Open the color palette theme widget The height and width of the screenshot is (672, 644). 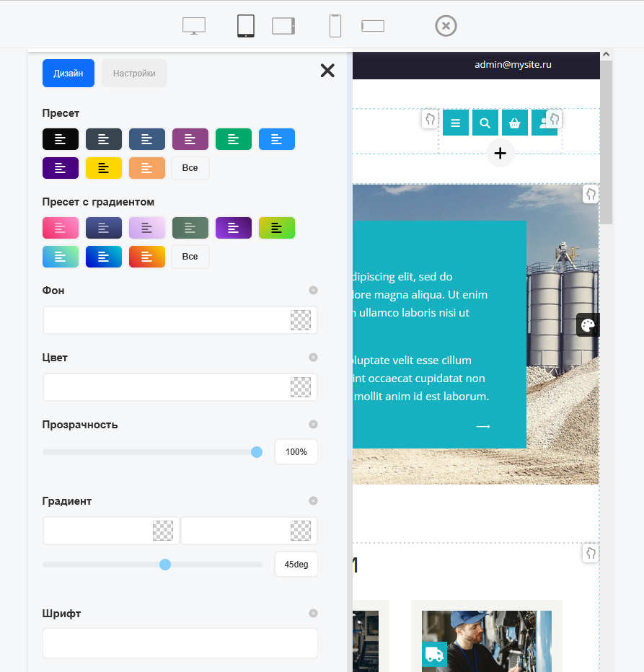(588, 325)
